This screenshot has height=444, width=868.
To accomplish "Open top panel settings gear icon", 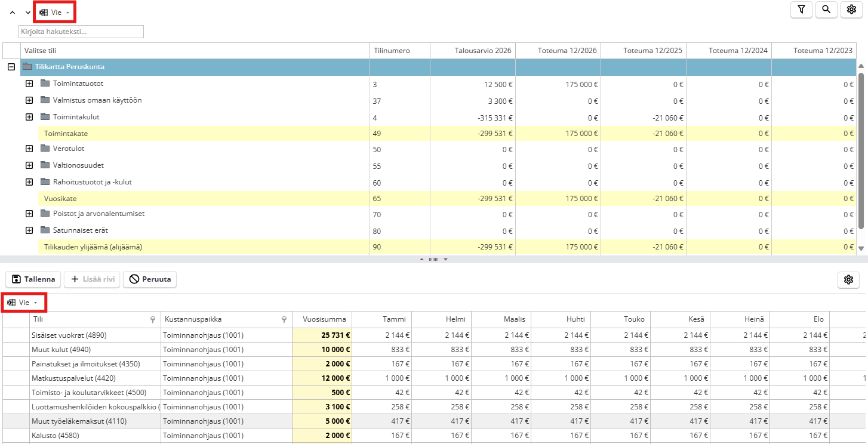I will pyautogui.click(x=851, y=10).
